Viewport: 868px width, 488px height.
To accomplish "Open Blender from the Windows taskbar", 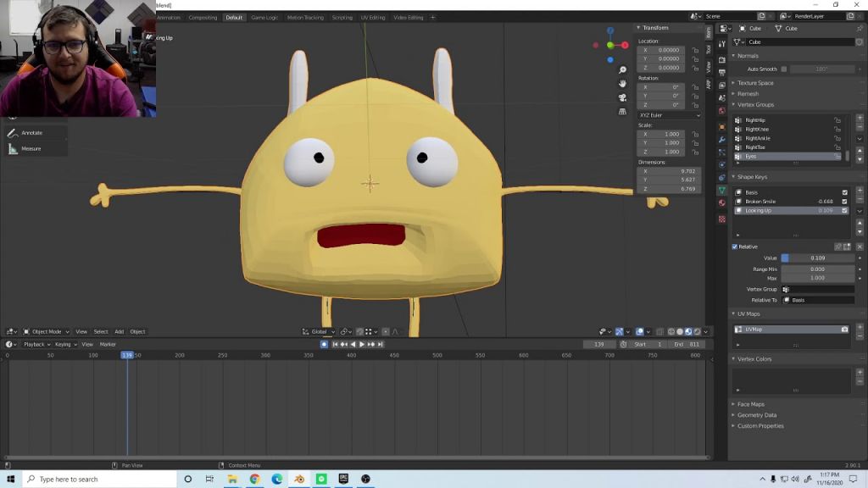I will coord(299,479).
